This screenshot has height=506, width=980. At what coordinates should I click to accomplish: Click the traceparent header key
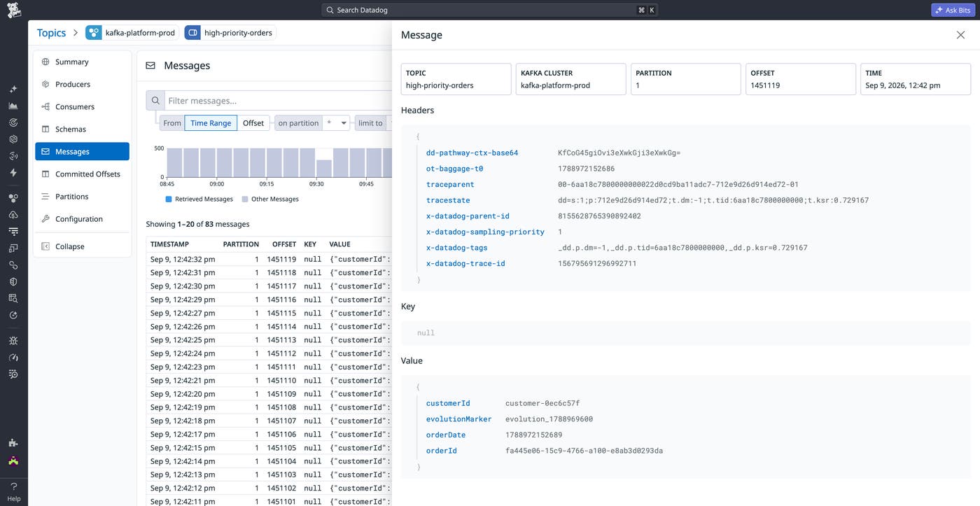click(x=450, y=185)
